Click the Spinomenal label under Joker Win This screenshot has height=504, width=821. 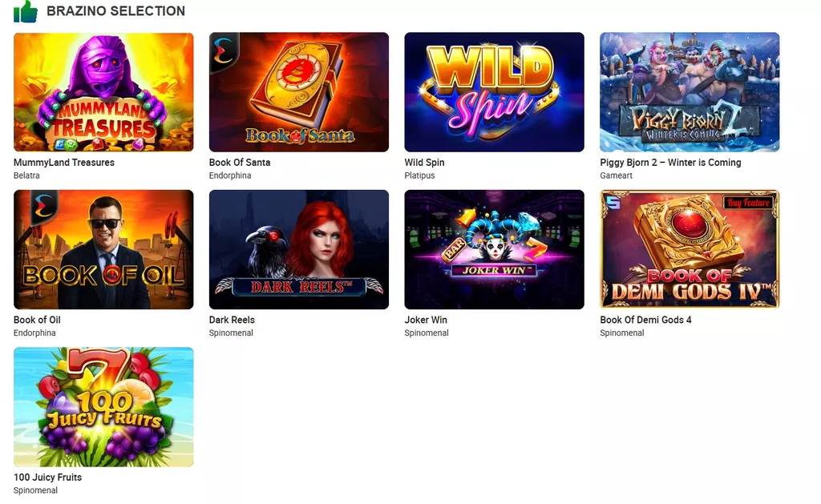[427, 333]
